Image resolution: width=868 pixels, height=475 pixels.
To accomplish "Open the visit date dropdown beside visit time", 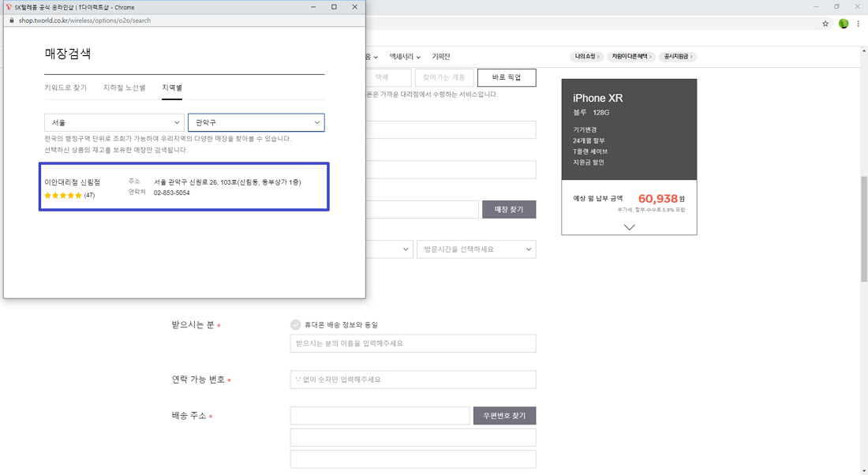I will click(x=389, y=249).
